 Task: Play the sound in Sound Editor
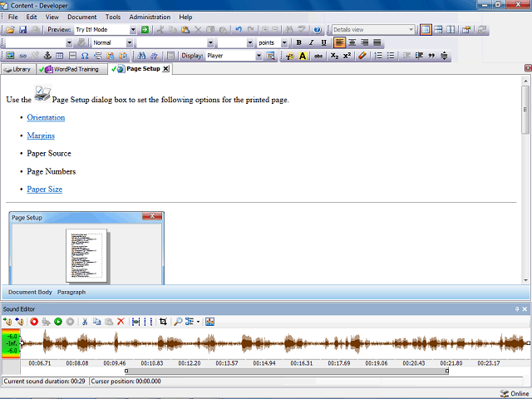(58, 322)
